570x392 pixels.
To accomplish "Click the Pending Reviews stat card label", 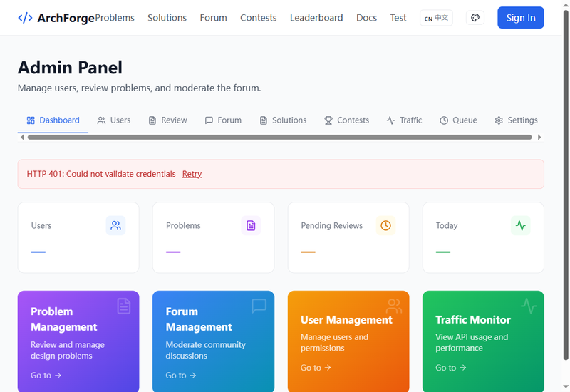I will coord(331,225).
